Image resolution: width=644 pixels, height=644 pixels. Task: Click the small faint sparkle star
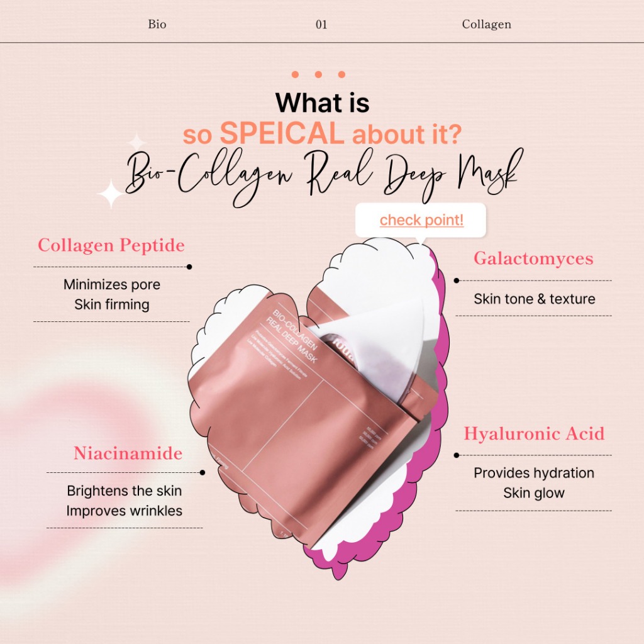click(136, 142)
